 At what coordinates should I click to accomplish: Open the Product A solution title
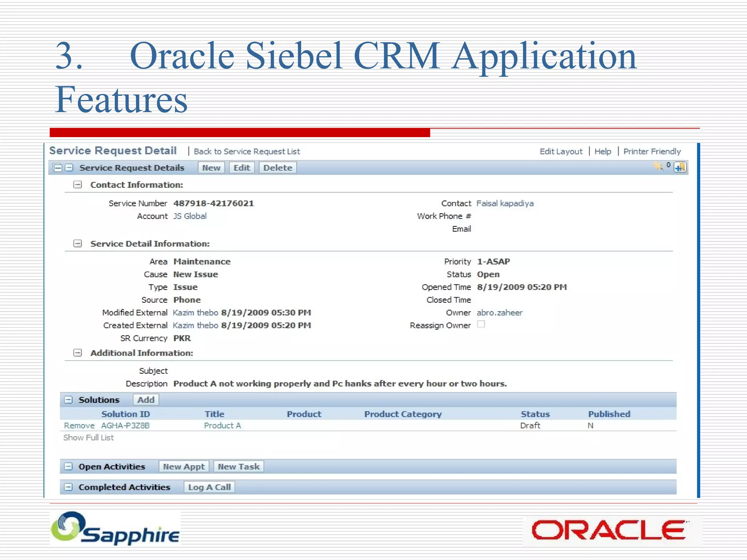222,425
